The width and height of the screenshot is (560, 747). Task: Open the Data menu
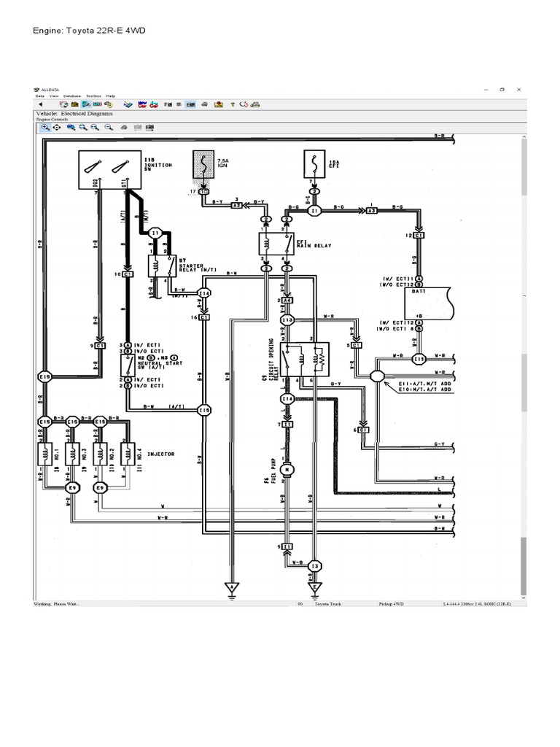pos(39,96)
